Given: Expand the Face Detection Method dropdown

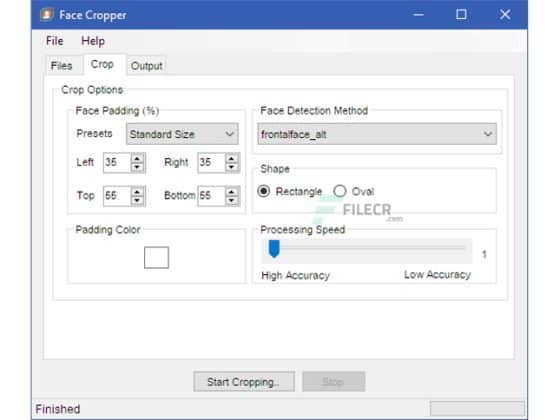Looking at the screenshot, I should coord(377,134).
